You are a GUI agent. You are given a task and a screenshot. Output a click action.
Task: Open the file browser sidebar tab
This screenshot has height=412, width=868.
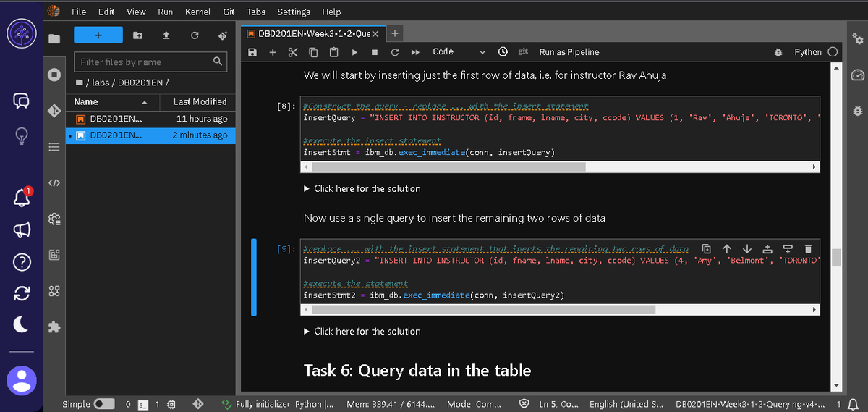[54, 38]
